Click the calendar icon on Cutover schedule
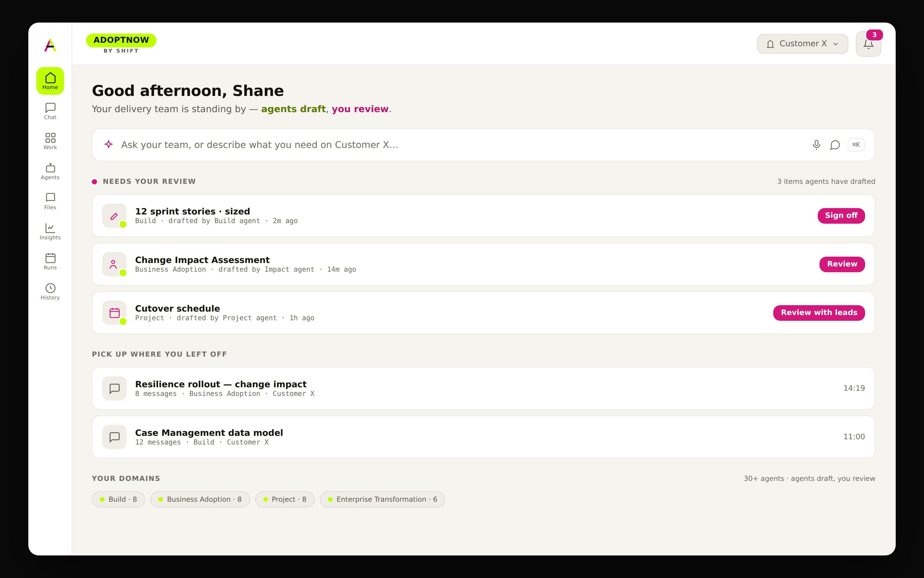924x578 pixels. [114, 313]
